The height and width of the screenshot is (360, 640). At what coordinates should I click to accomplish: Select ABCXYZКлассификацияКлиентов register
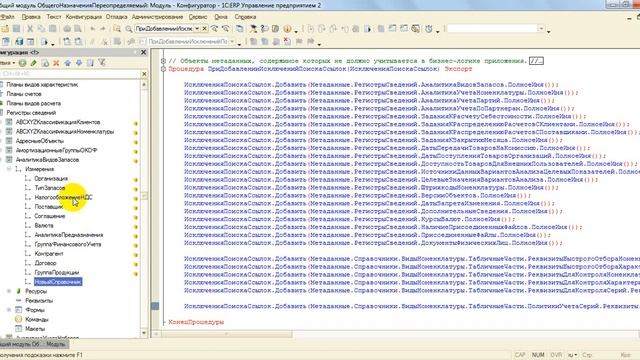coord(58,122)
